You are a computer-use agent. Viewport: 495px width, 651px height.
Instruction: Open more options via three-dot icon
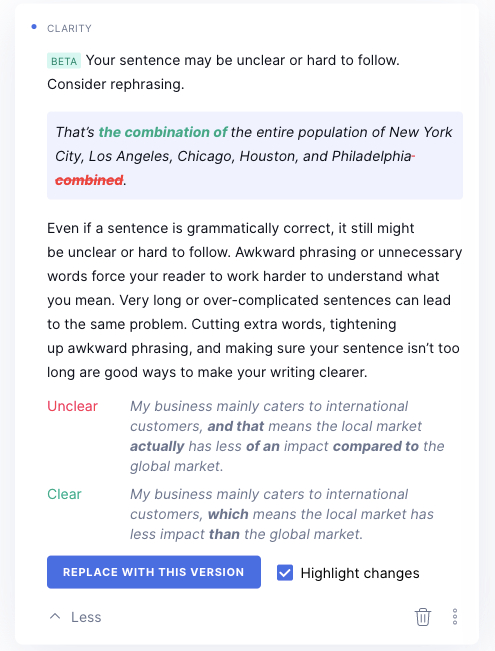(455, 617)
